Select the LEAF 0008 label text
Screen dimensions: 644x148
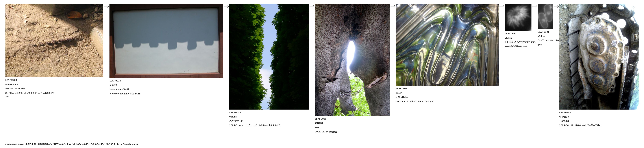pyautogui.click(x=11, y=80)
